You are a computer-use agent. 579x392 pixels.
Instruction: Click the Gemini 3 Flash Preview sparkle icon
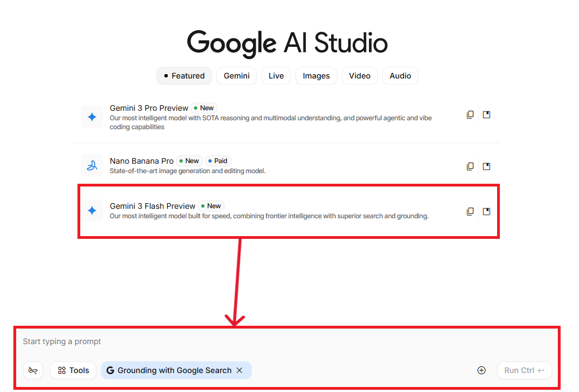[92, 210]
